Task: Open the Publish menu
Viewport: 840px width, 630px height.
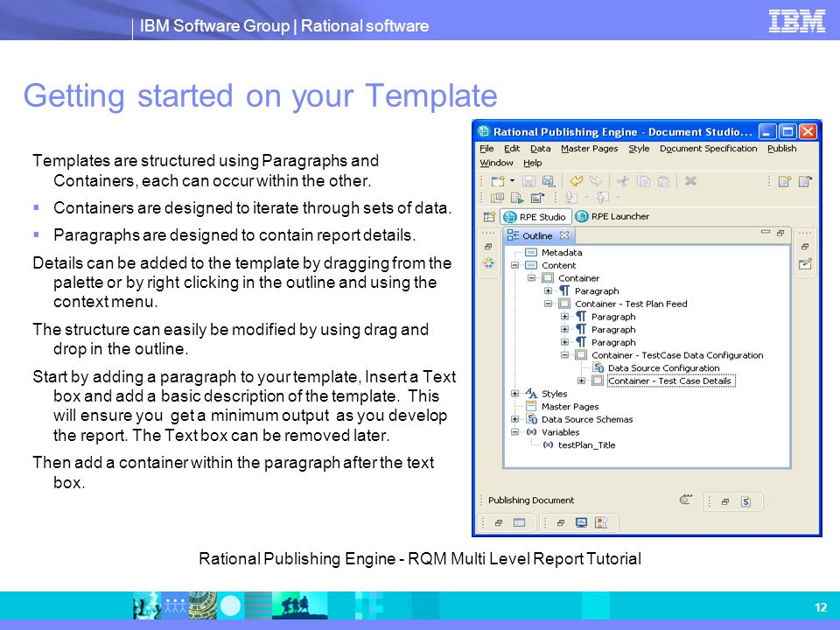Action: (781, 149)
